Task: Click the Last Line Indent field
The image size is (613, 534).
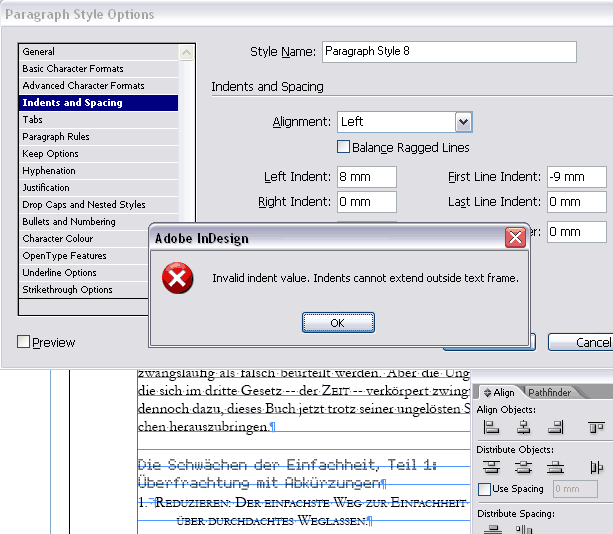Action: pos(577,202)
